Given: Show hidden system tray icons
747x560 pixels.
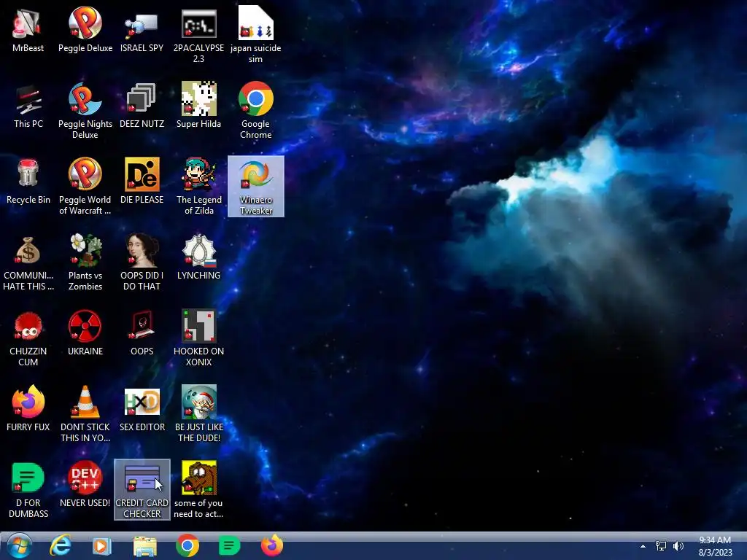Looking at the screenshot, I should click(643, 546).
